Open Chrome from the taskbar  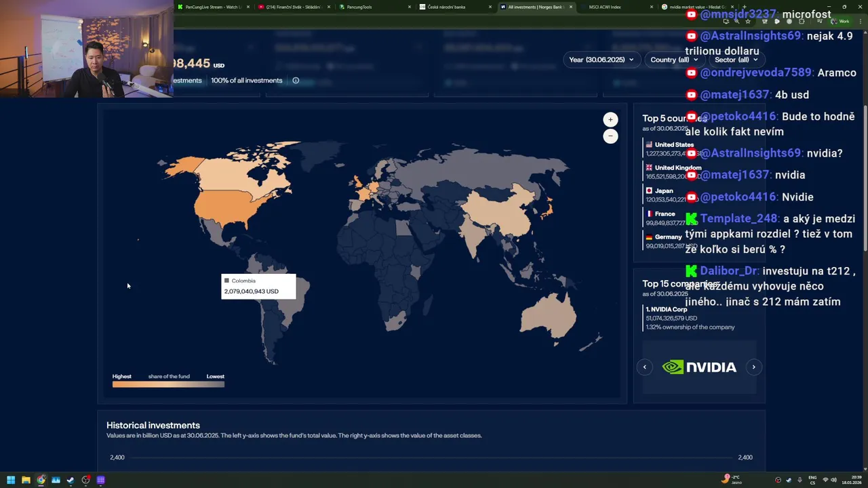41,480
